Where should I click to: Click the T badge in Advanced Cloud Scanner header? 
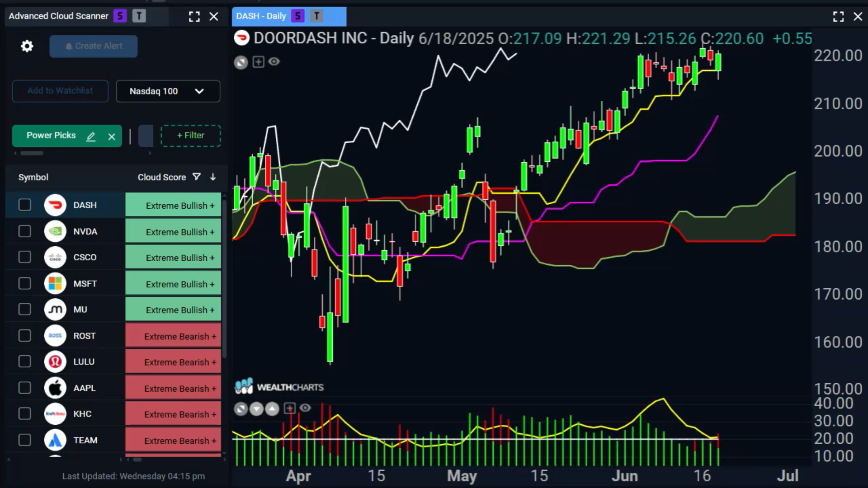coord(139,16)
